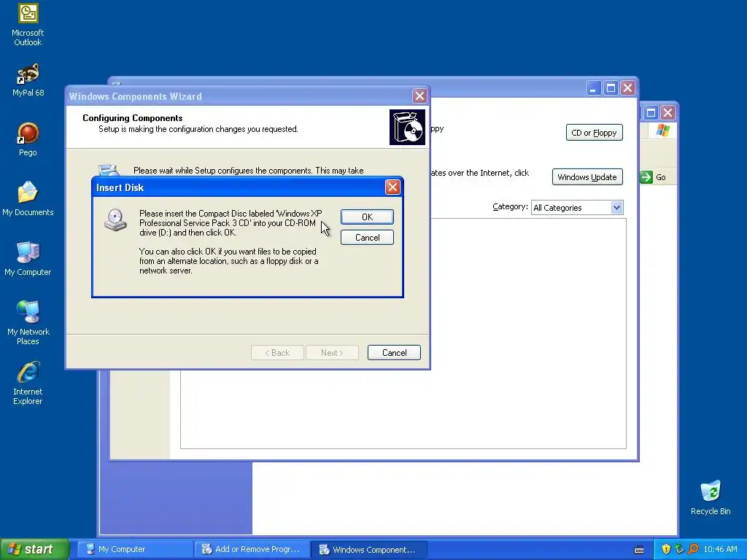Maximize the My Computer window behind
The width and height of the screenshot is (747, 560).
[x=651, y=113]
